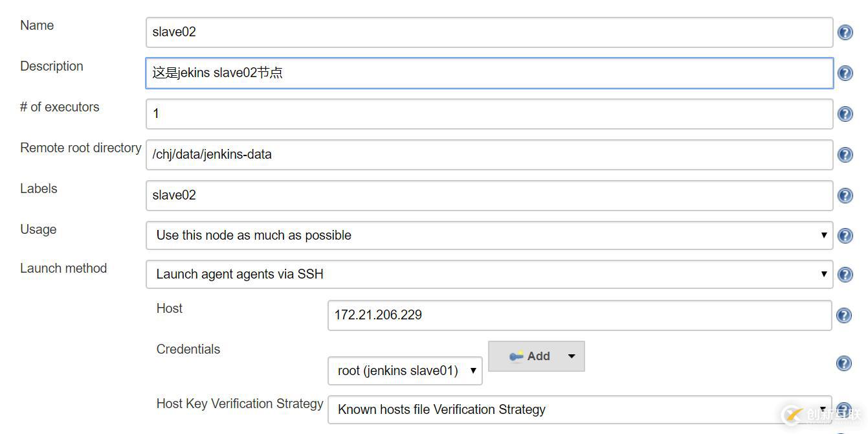Open help for Description field

pyautogui.click(x=845, y=73)
